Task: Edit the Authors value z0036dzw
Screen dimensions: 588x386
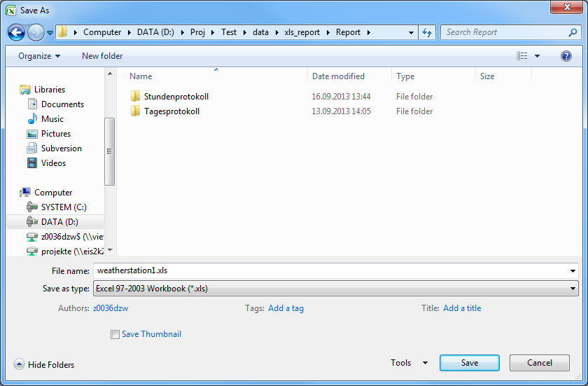Action: pos(111,308)
